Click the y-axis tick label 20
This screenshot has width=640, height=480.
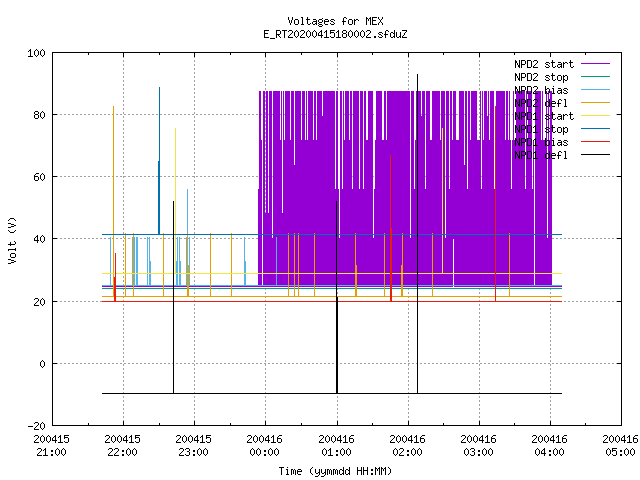(39, 302)
